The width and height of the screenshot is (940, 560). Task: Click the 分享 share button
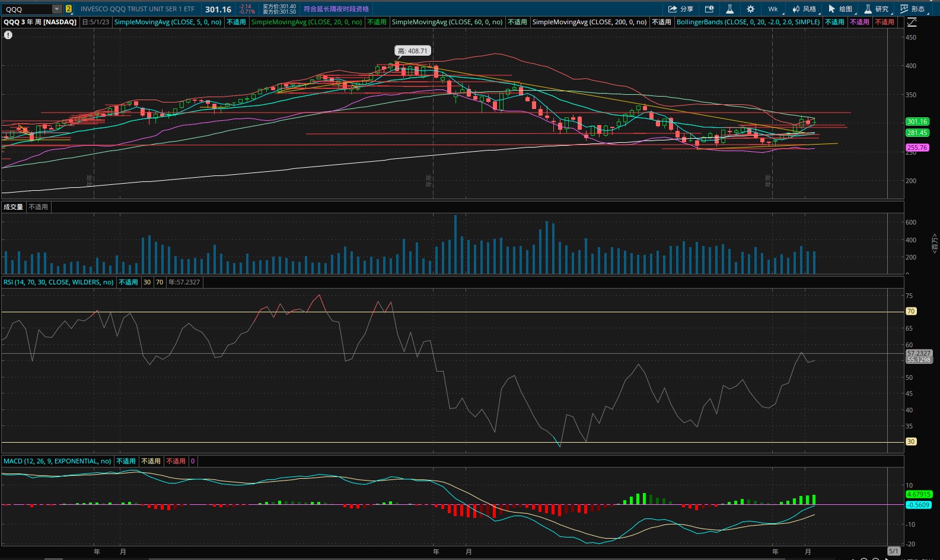[681, 9]
